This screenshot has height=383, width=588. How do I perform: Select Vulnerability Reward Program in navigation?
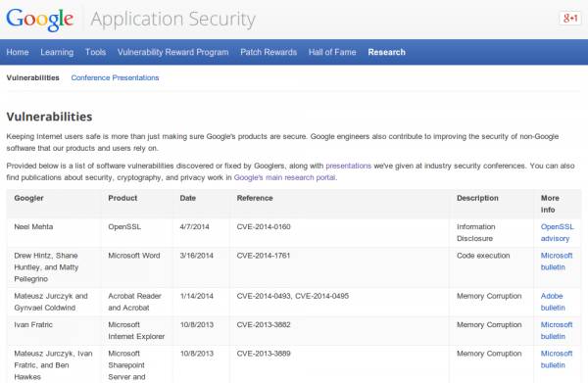pyautogui.click(x=172, y=52)
